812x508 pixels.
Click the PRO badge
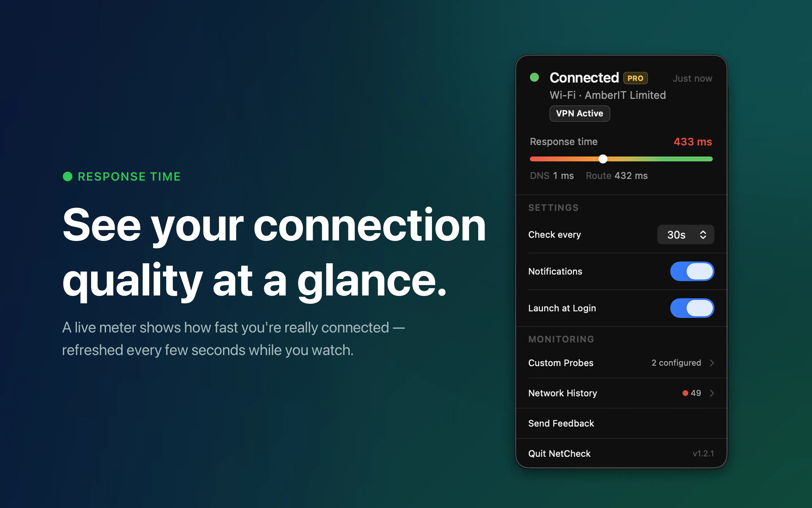tap(635, 78)
